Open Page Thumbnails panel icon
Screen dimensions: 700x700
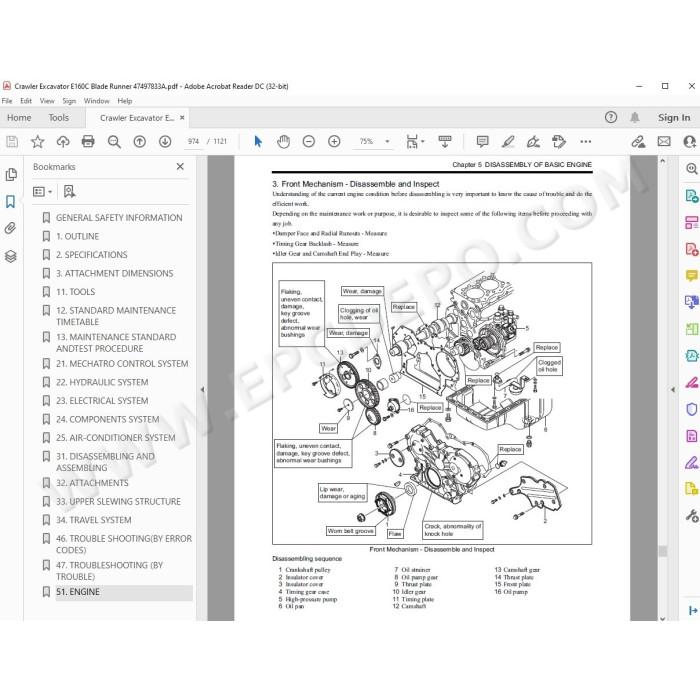(x=11, y=175)
